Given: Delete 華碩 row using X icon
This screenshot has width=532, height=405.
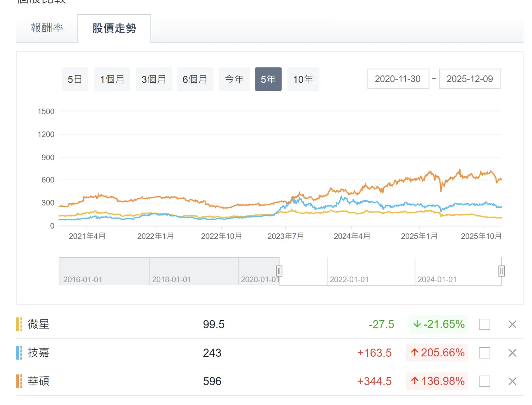Looking at the screenshot, I should pyautogui.click(x=512, y=381).
